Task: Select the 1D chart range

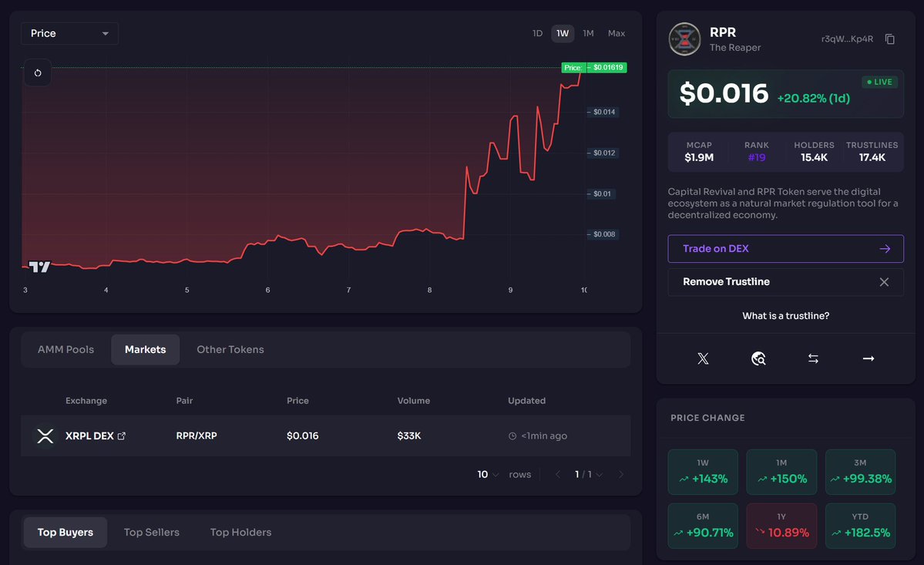Action: point(537,34)
